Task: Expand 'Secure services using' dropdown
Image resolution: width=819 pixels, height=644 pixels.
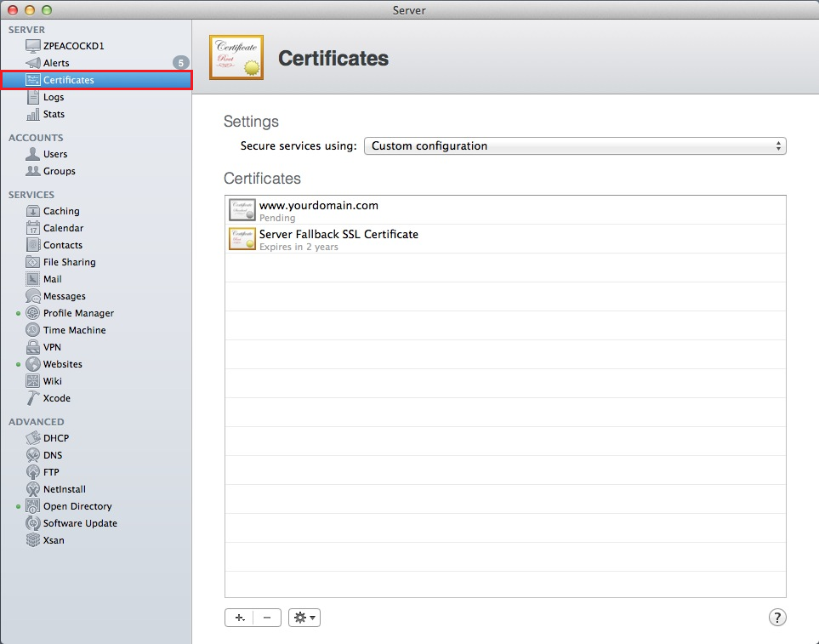Action: (575, 146)
